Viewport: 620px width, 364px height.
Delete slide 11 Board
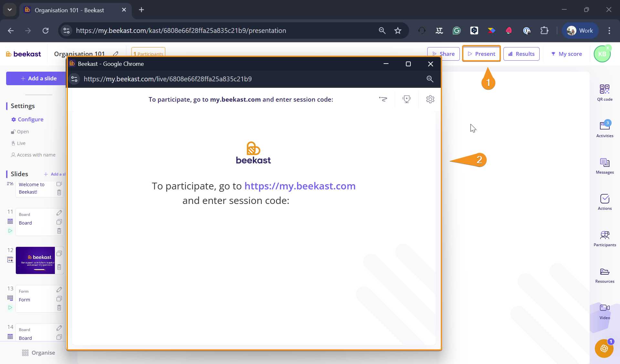point(59,231)
